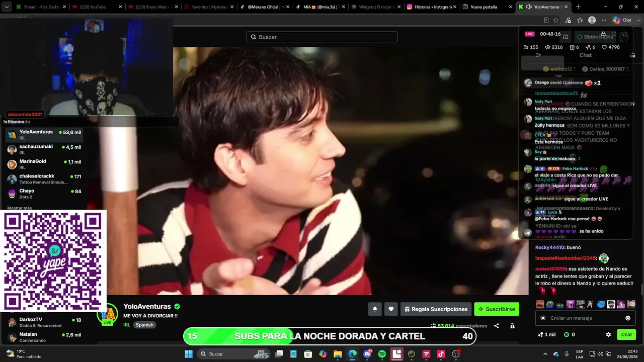Click the 1 mil channel points balance

coord(547,334)
